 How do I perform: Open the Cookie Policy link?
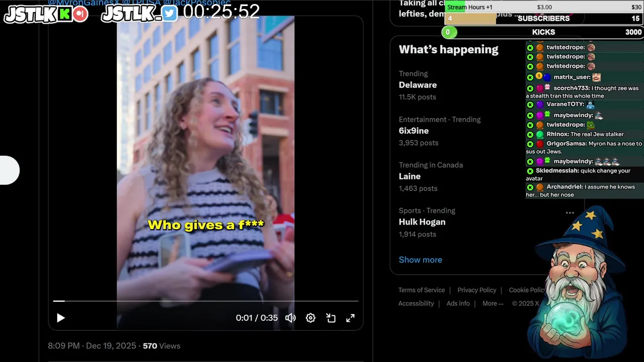point(527,290)
